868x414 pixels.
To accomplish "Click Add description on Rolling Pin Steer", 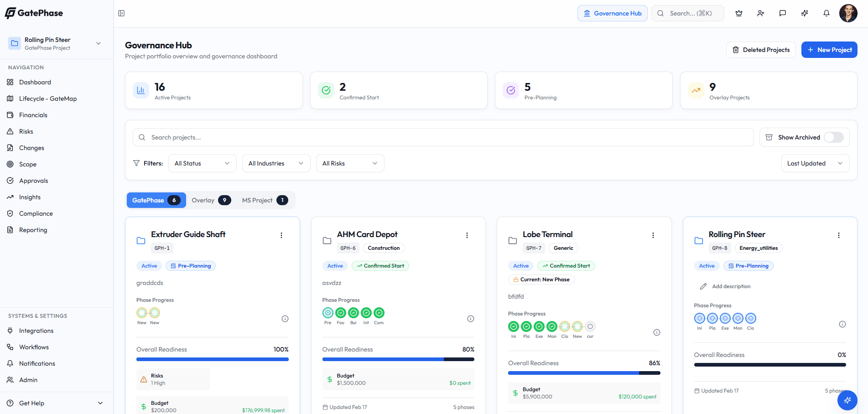I will point(725,286).
